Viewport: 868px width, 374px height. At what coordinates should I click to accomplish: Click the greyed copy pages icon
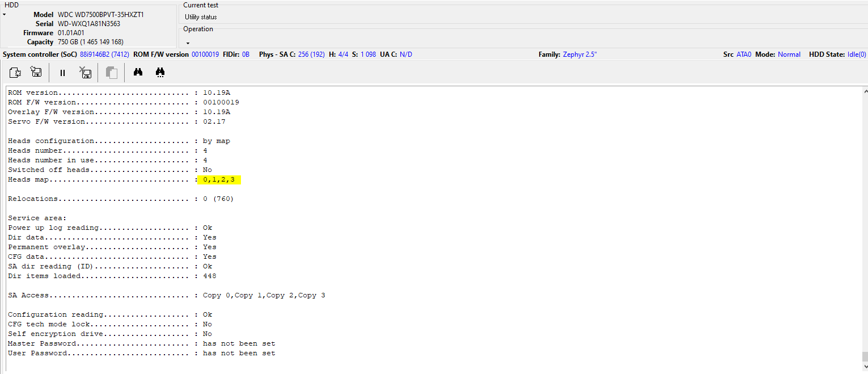pyautogui.click(x=112, y=73)
